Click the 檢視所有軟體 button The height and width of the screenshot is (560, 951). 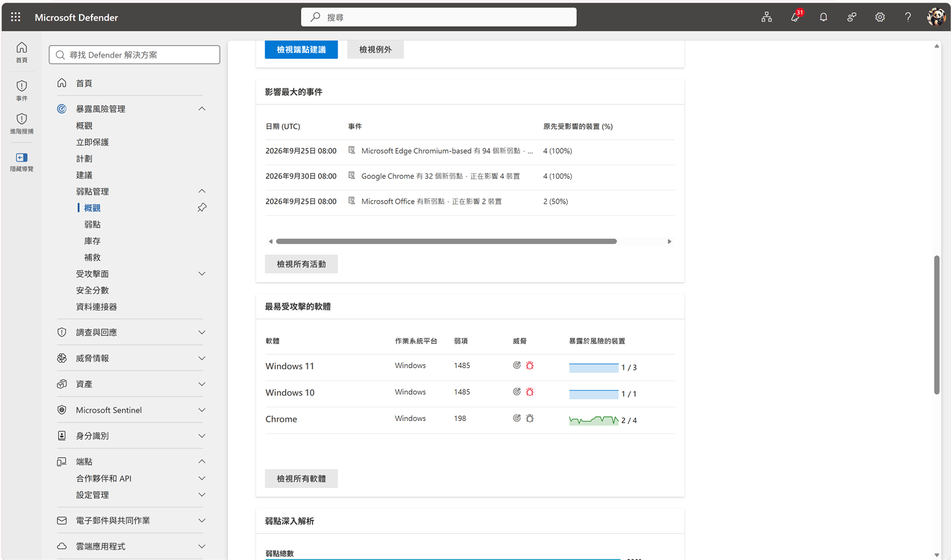301,479
